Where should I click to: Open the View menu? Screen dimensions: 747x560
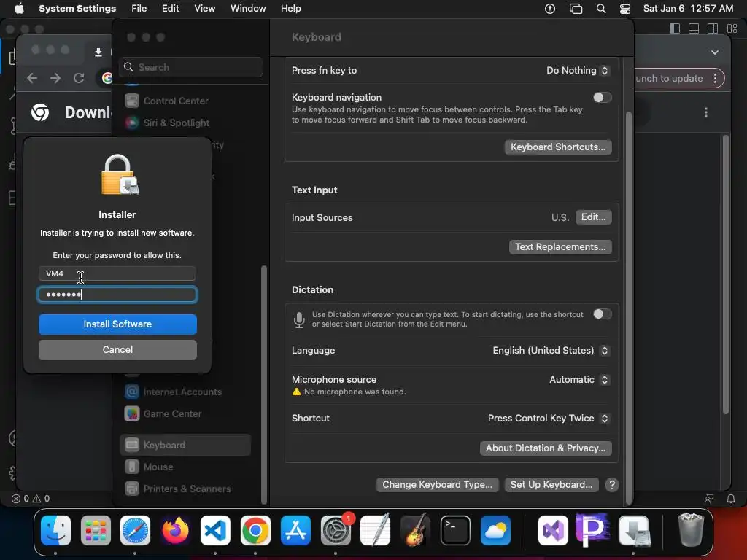(205, 9)
